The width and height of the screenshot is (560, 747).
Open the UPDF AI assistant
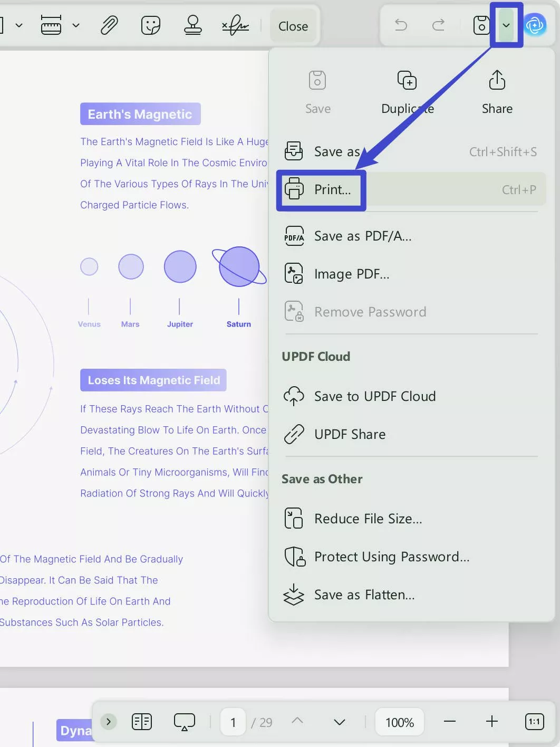[536, 25]
